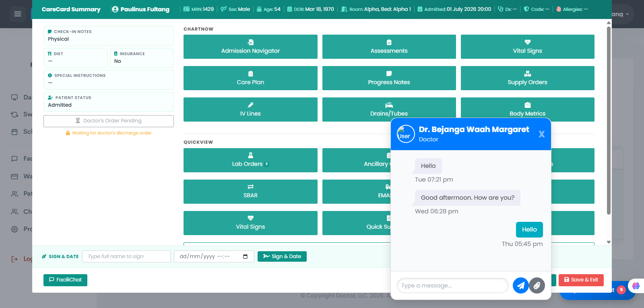The width and height of the screenshot is (644, 308).
Task: Open the Admission Navigator
Action: tap(250, 47)
